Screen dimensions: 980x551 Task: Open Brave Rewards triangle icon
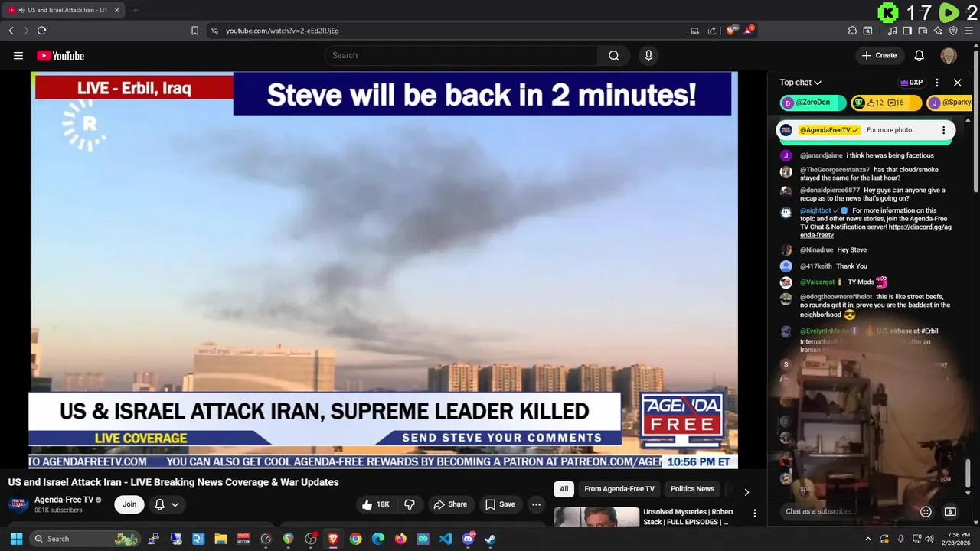(750, 31)
